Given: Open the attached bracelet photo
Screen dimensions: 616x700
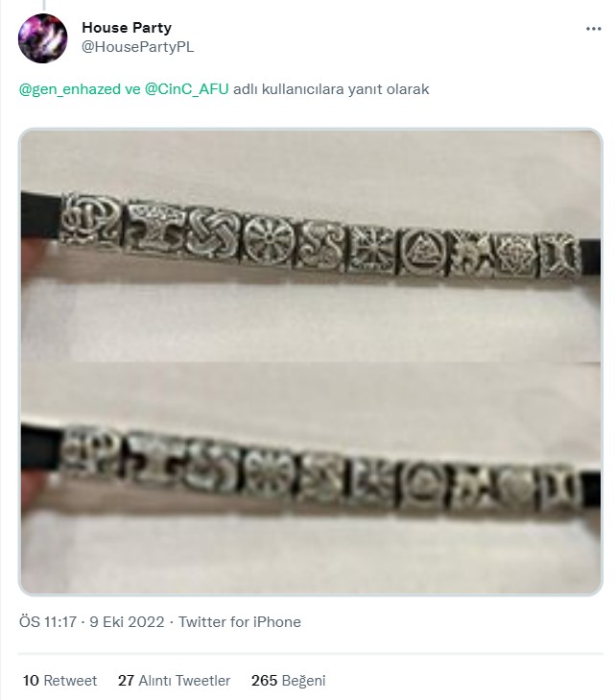Looking at the screenshot, I should point(311,362).
